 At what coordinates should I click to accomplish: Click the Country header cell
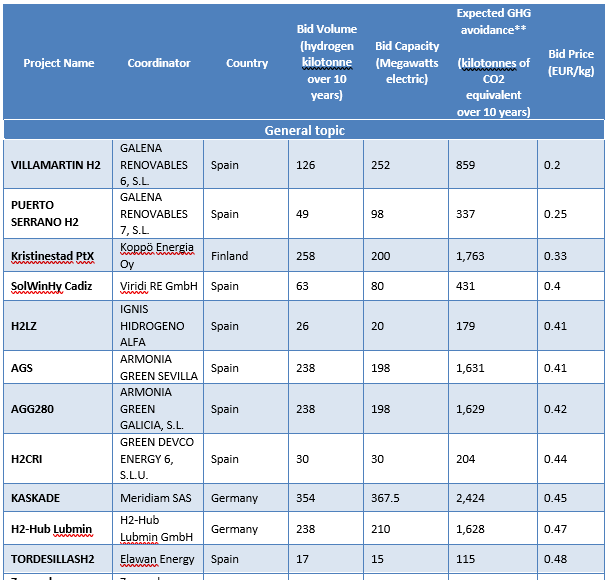(x=247, y=63)
